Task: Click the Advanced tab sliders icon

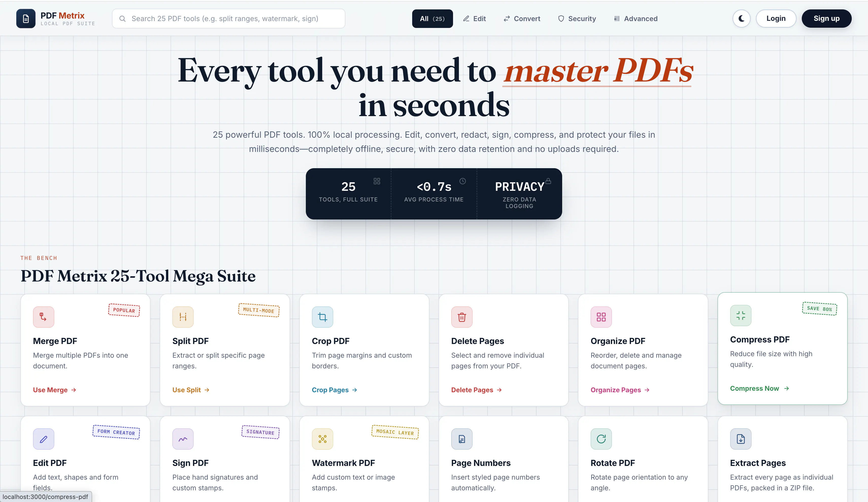Action: pos(616,19)
